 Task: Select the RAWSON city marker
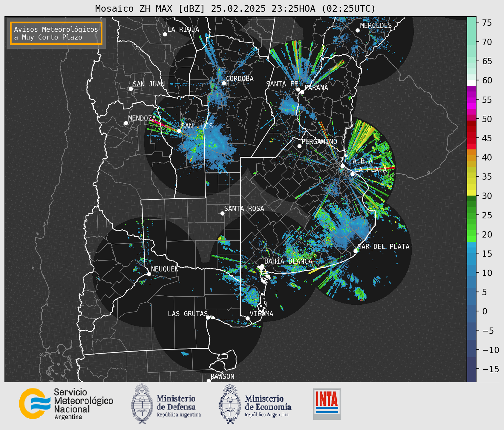pyautogui.click(x=209, y=381)
